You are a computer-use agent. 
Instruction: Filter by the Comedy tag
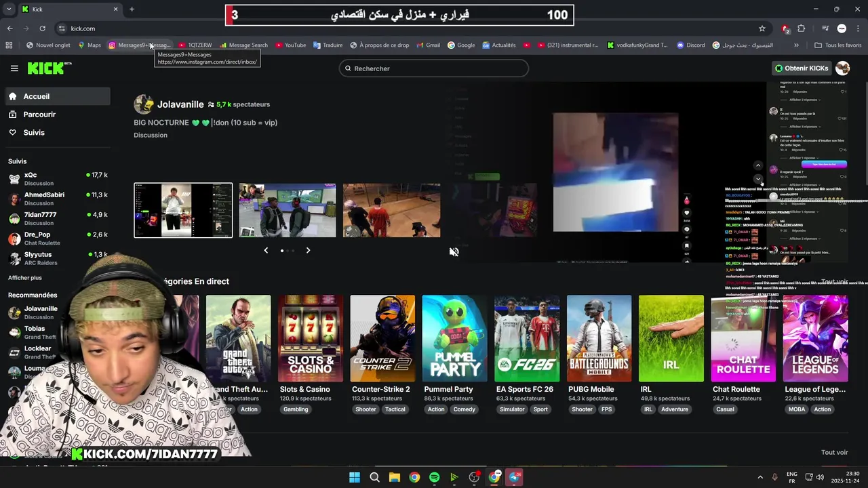tap(465, 409)
